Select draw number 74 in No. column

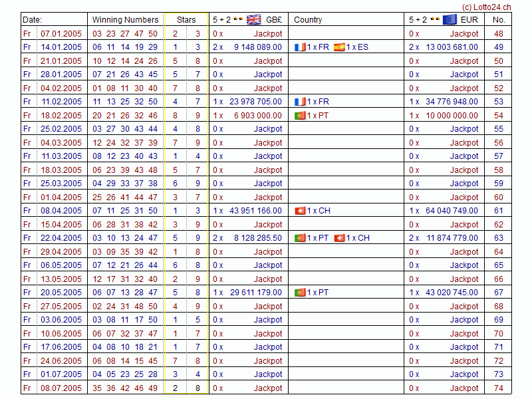coord(498,388)
